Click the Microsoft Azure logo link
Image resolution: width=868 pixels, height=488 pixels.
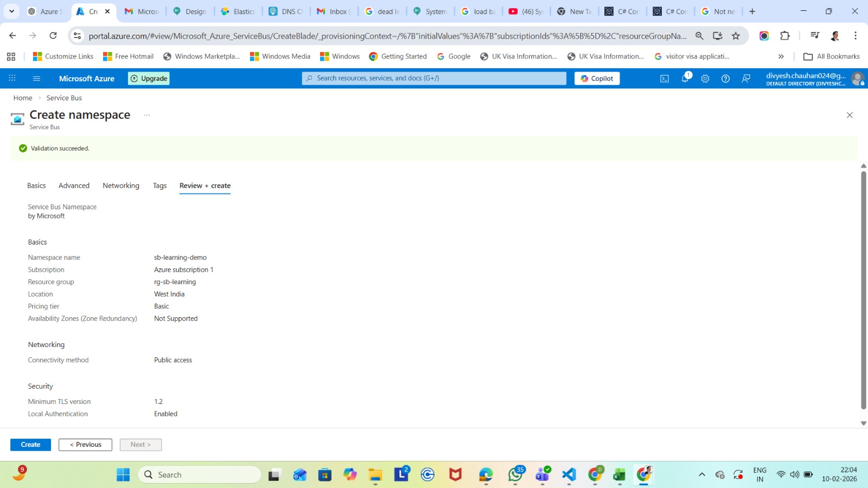[x=87, y=79]
